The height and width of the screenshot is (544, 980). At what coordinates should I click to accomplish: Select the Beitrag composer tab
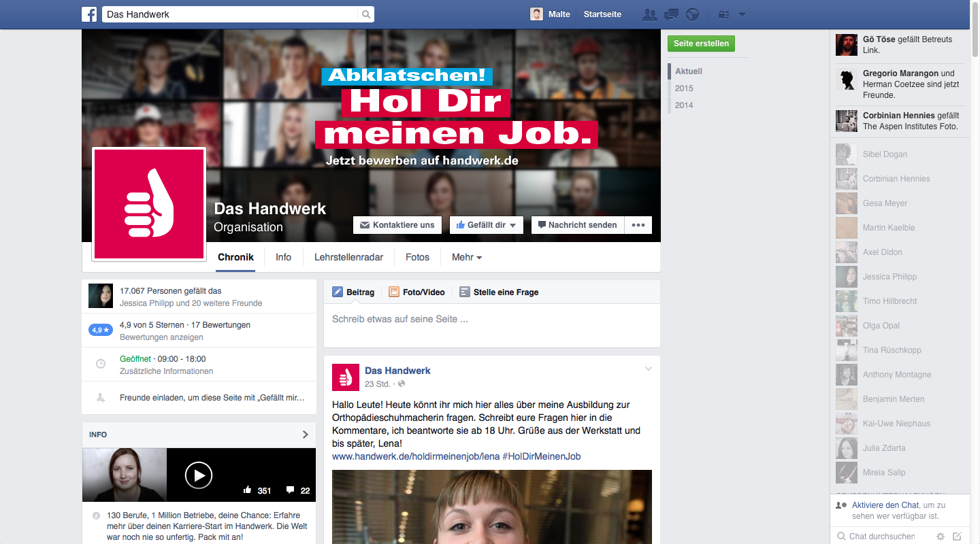point(353,292)
